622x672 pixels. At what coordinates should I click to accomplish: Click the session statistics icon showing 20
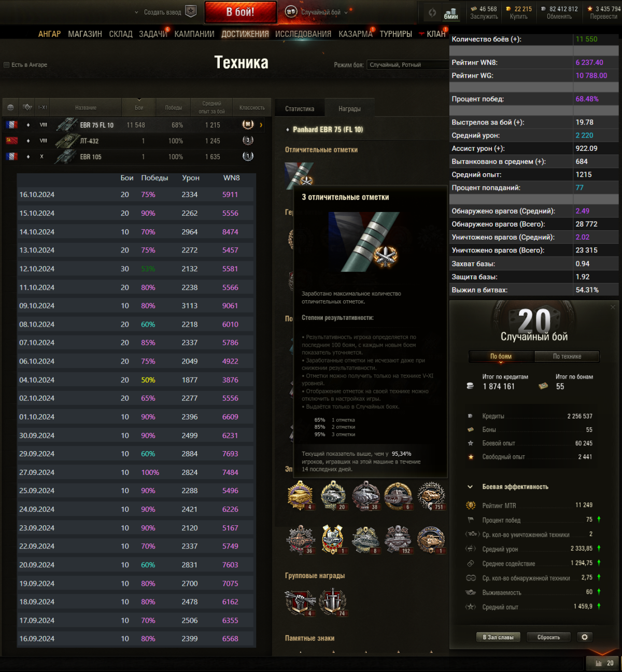(x=604, y=663)
